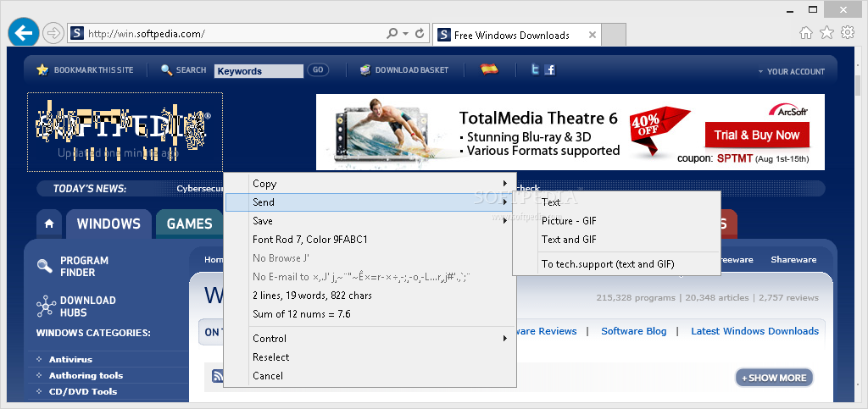The height and width of the screenshot is (409, 868).
Task: Open the Software Blog link
Action: tap(634, 331)
